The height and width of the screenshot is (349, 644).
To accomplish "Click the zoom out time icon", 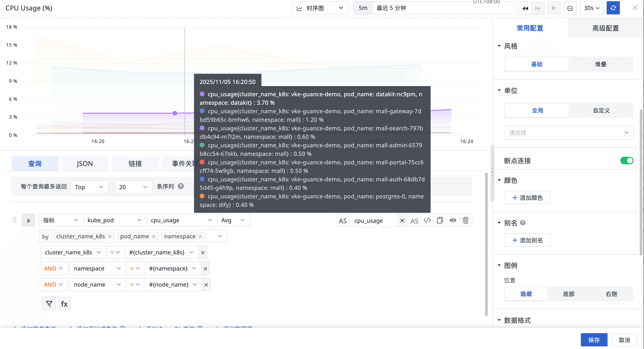I will coord(570,8).
